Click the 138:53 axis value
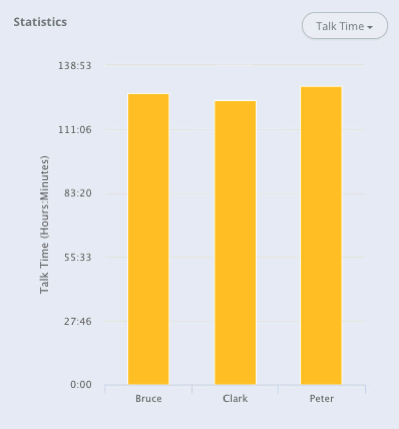This screenshot has width=399, height=429. 75,65
